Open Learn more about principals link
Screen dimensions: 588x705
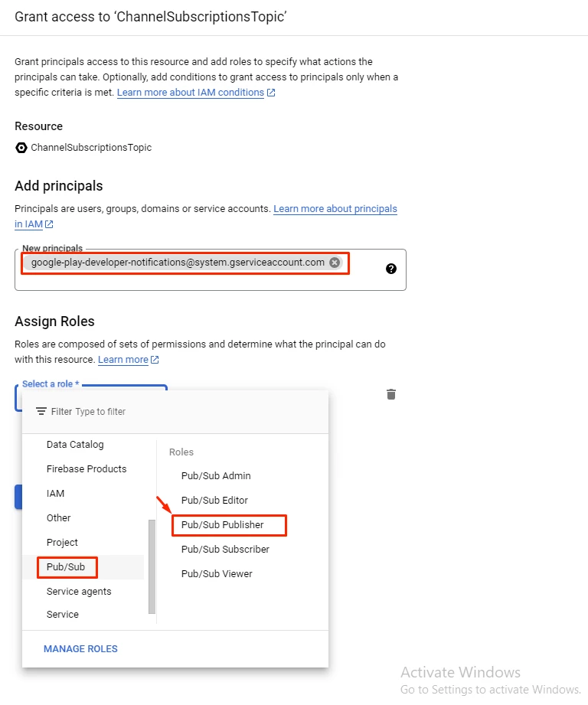click(x=335, y=209)
